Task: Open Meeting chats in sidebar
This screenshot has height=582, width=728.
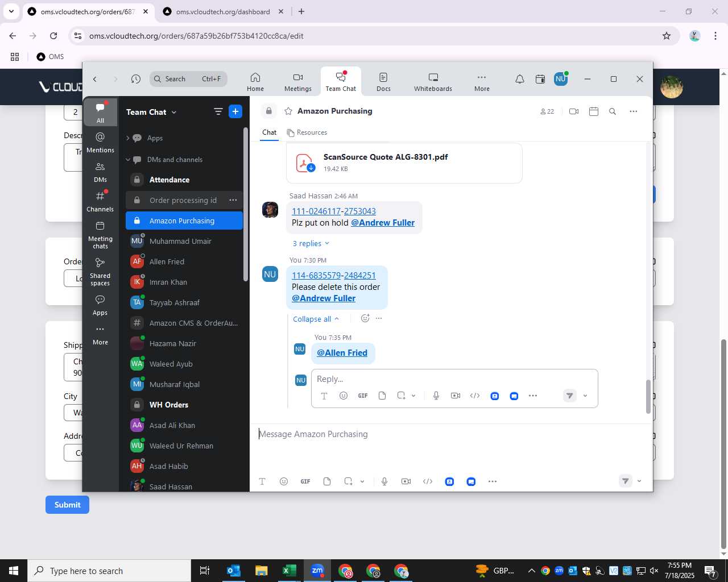Action: click(x=100, y=235)
